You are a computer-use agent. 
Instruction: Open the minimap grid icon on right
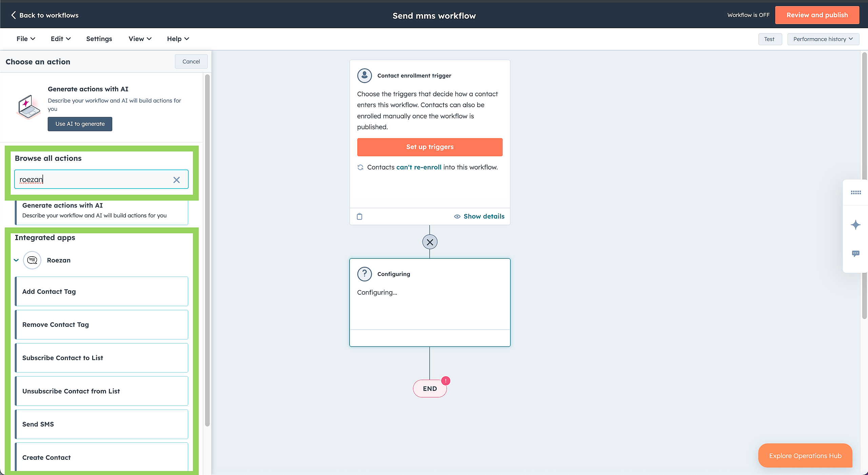[855, 193]
